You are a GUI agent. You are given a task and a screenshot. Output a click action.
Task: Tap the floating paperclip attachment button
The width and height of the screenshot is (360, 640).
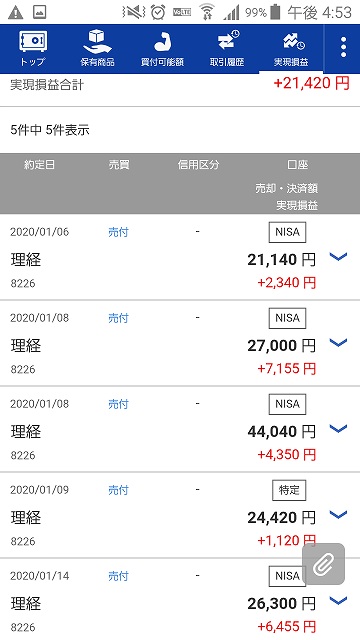point(323,564)
